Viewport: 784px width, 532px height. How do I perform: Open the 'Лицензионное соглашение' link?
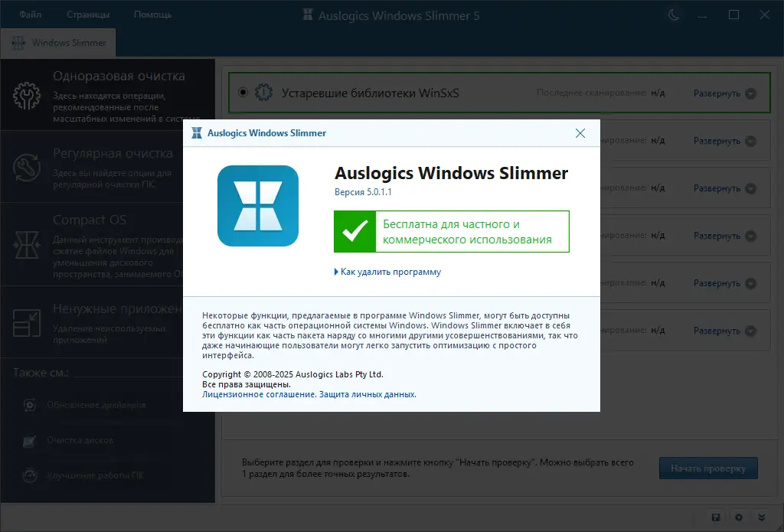tap(258, 394)
